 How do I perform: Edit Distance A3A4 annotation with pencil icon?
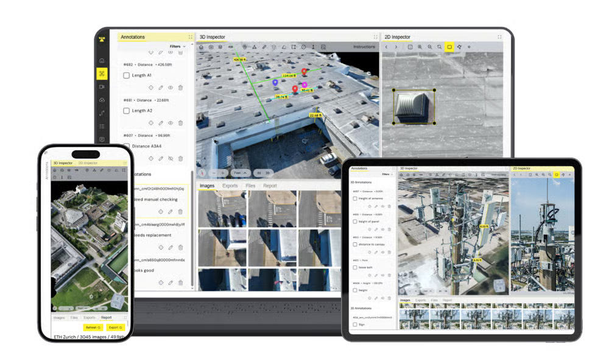[161, 158]
